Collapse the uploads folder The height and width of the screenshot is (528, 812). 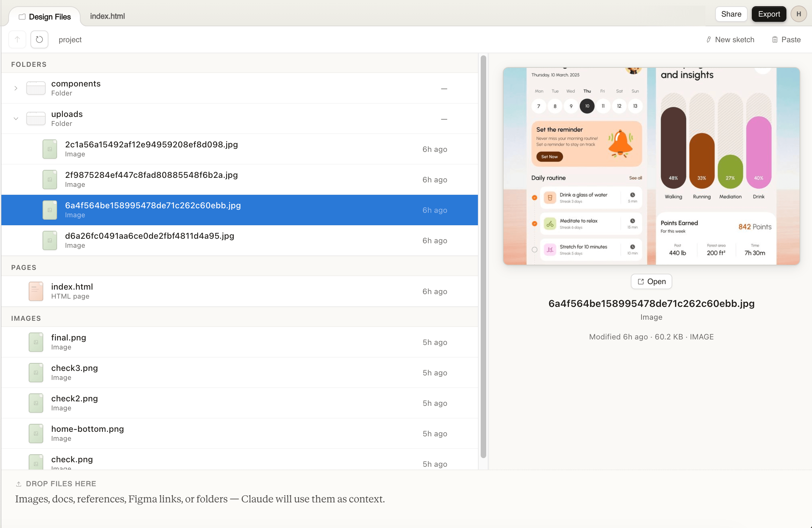click(16, 118)
